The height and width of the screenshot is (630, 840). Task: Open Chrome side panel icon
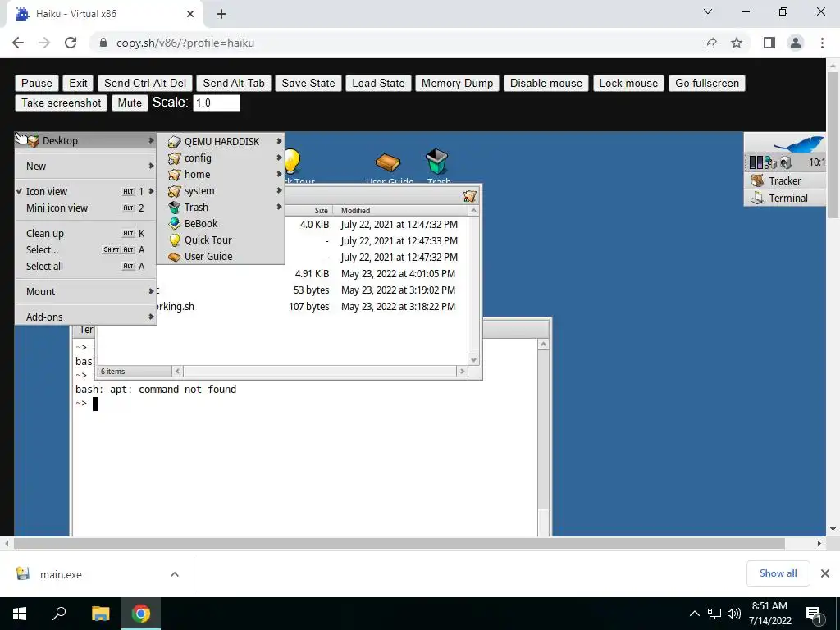point(769,43)
